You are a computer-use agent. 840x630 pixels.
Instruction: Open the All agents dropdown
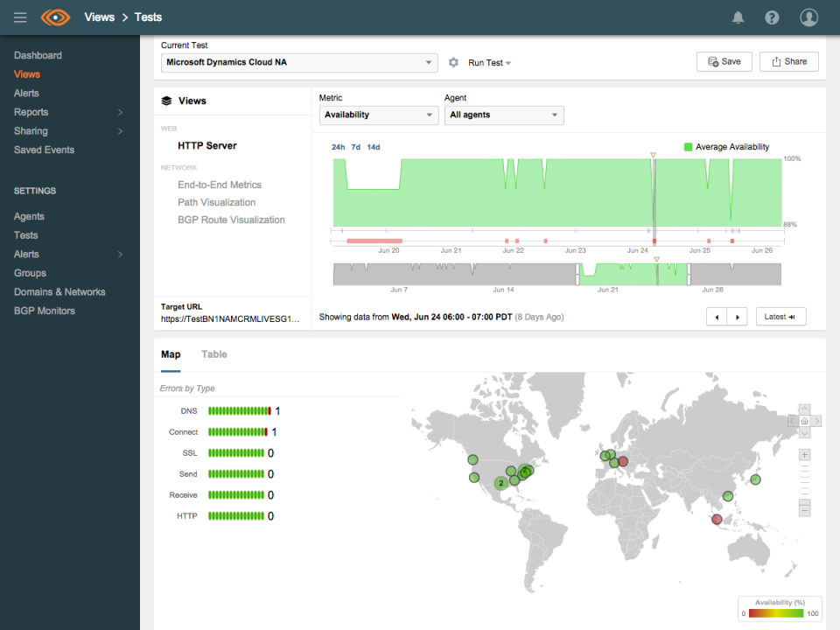point(504,115)
